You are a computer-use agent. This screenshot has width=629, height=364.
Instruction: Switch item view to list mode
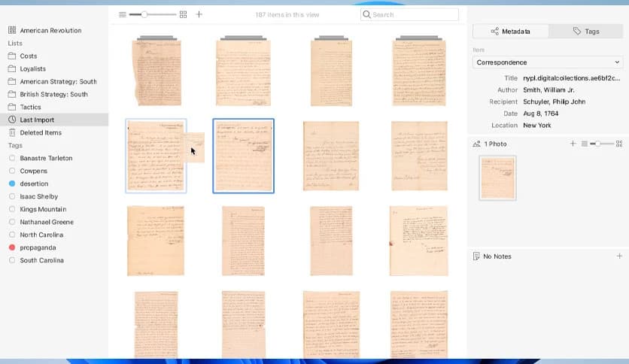123,14
